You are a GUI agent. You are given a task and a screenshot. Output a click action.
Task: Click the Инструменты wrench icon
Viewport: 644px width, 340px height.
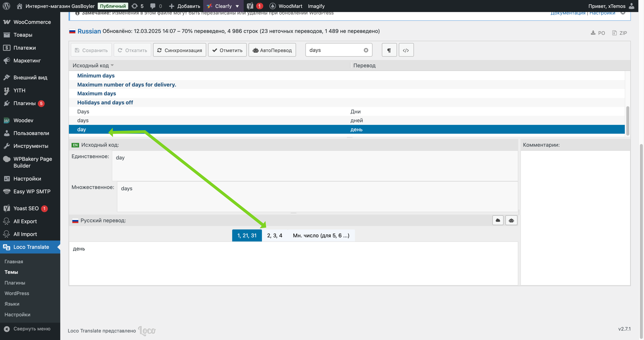tap(7, 146)
